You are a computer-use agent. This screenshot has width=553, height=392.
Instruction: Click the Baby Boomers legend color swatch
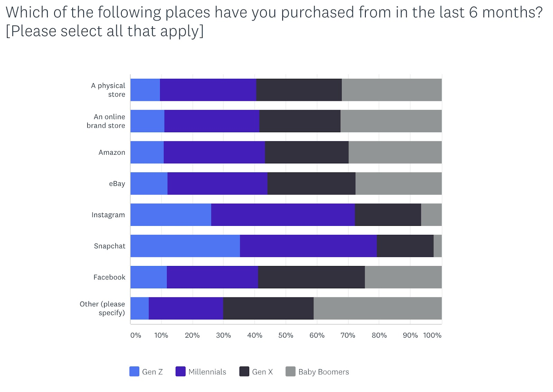[x=290, y=371]
